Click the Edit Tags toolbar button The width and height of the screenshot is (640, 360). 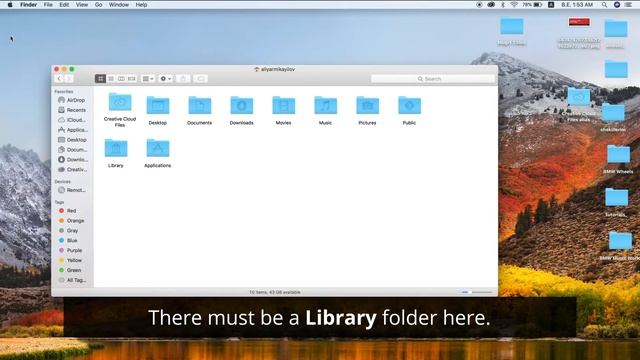[200, 78]
